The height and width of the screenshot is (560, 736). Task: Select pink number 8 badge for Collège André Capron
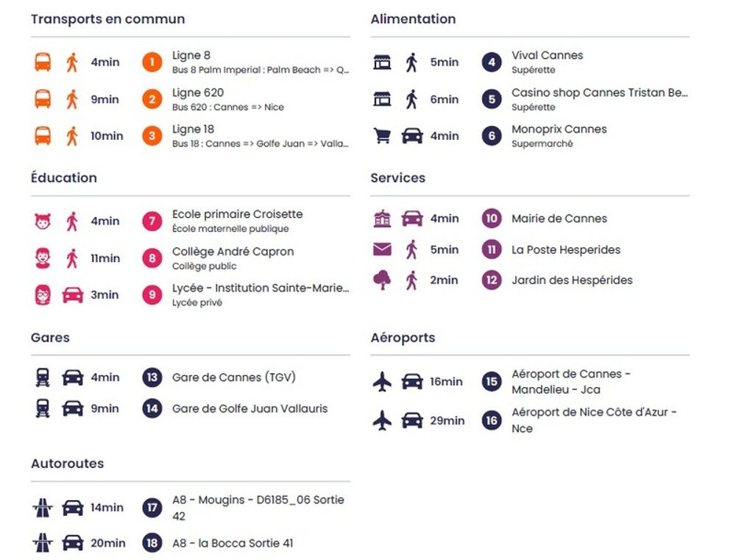click(152, 258)
